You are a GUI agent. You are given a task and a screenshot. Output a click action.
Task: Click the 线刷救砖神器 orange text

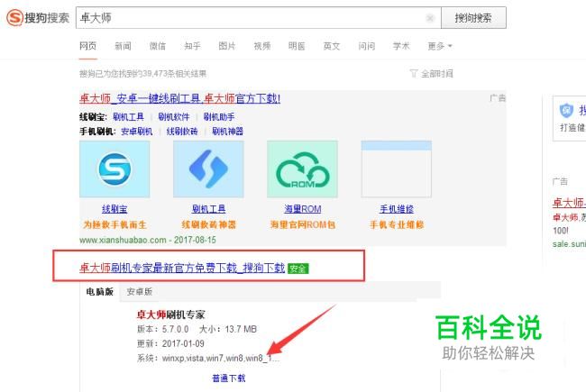click(208, 224)
